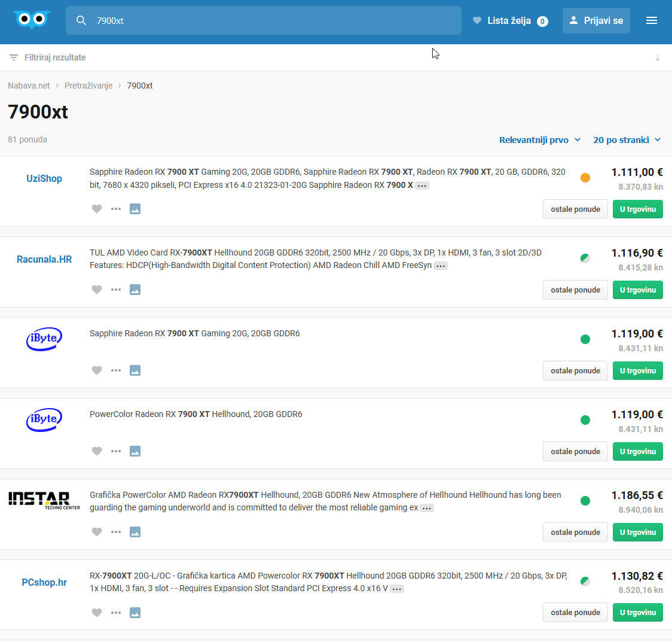Click iByte logo beside Sapphire Gaming offer
Viewport: 672px width, 642px height.
pyautogui.click(x=44, y=339)
